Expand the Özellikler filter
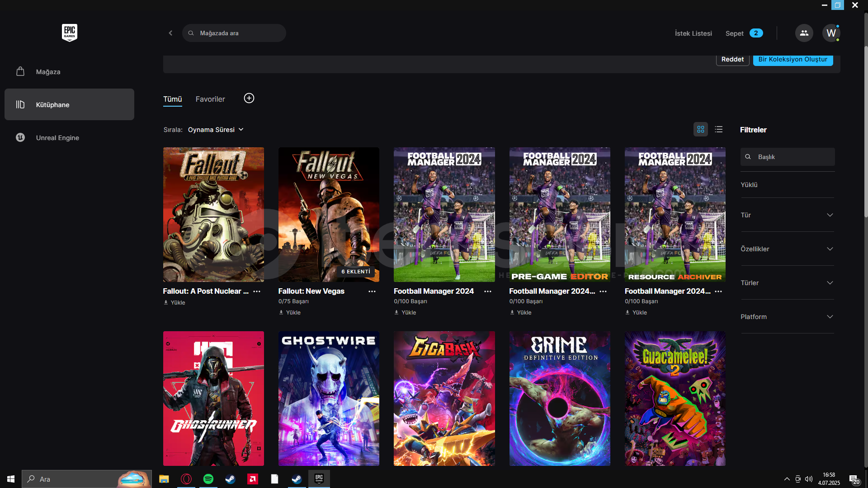 [x=787, y=249]
